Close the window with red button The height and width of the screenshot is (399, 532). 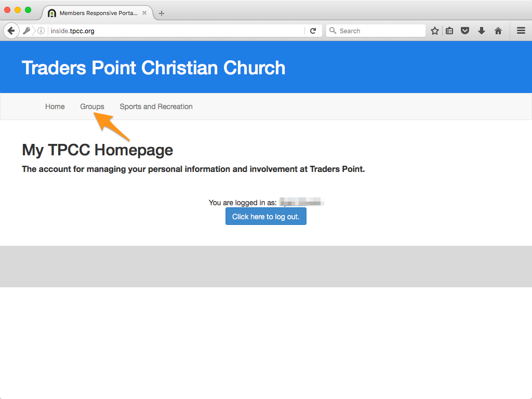[x=7, y=10]
